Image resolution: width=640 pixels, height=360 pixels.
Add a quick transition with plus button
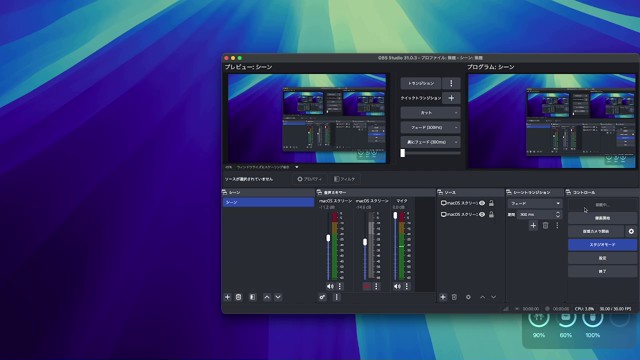pyautogui.click(x=451, y=98)
